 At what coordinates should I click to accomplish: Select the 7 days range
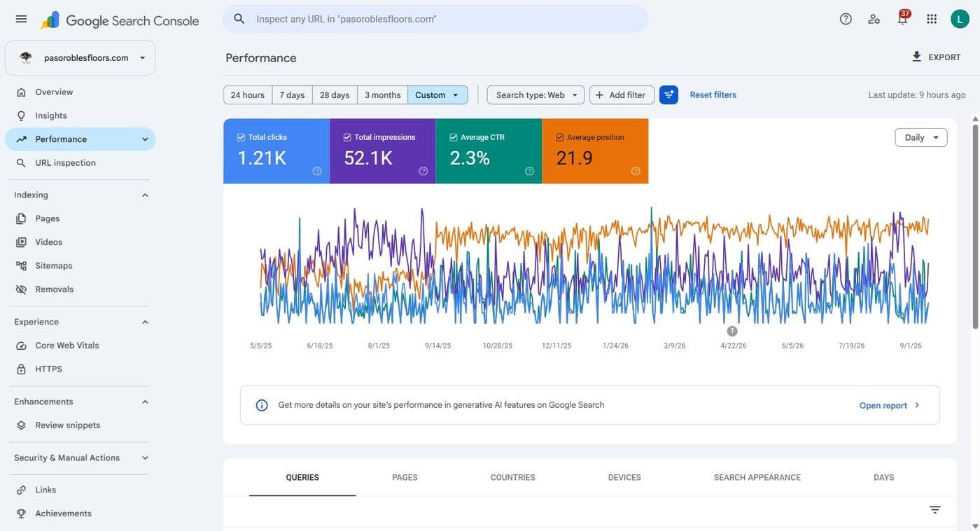tap(292, 94)
